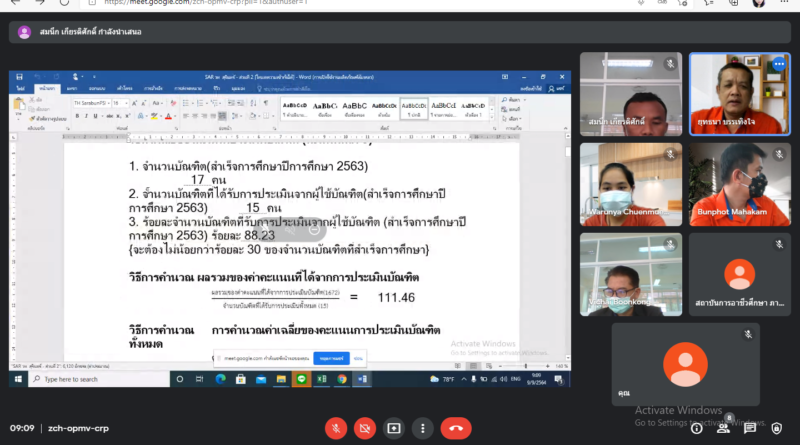
Task: Unmute the microphone in the call bar
Action: (336, 428)
